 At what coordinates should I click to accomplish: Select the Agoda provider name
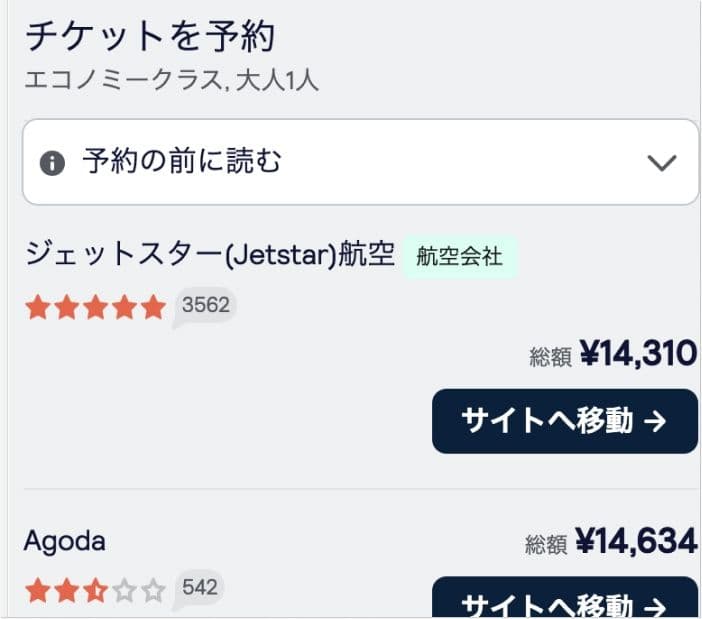pyautogui.click(x=65, y=541)
